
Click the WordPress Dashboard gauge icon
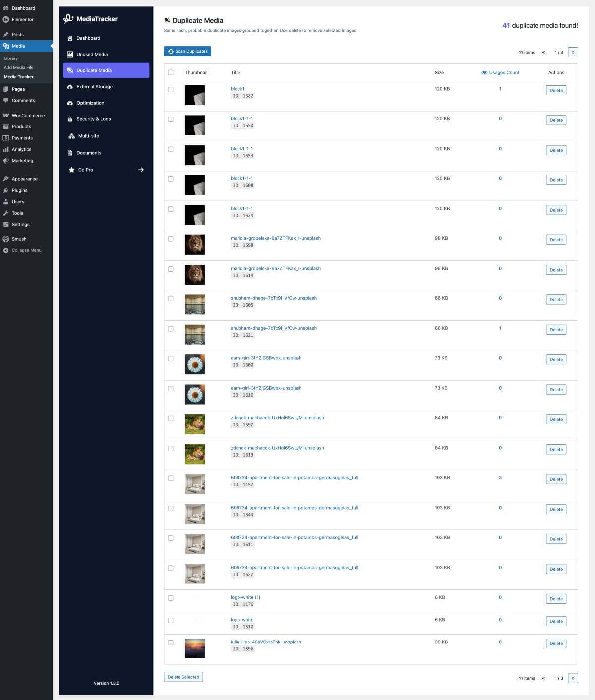[x=6, y=8]
